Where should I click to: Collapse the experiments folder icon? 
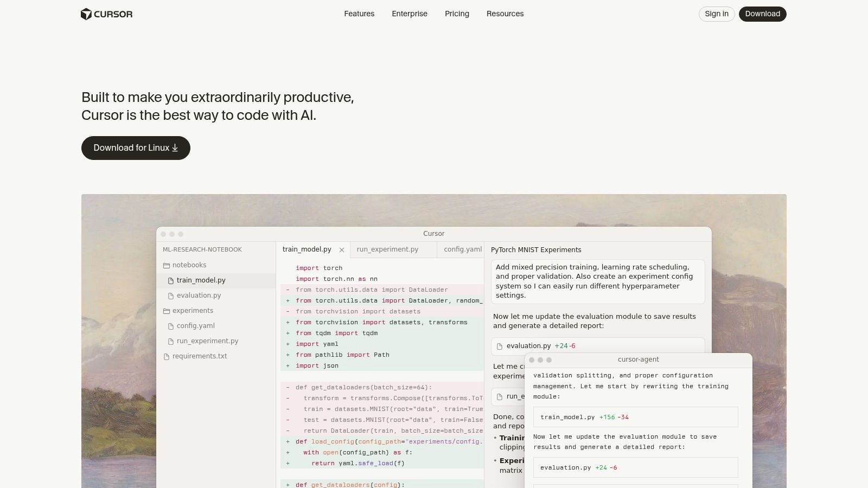167,311
